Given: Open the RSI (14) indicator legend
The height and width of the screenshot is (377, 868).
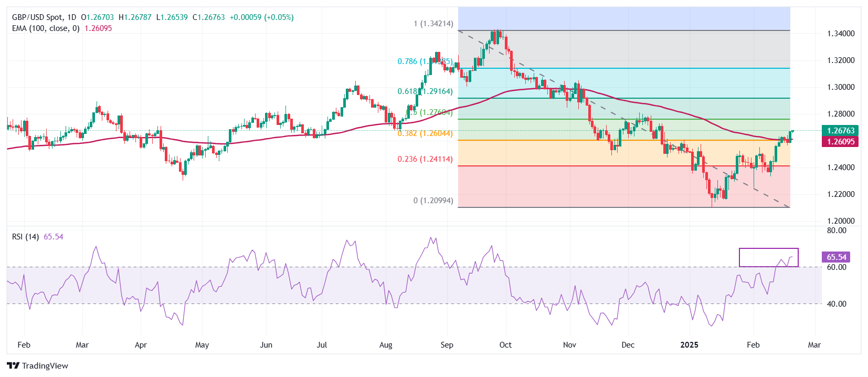Looking at the screenshot, I should point(25,237).
